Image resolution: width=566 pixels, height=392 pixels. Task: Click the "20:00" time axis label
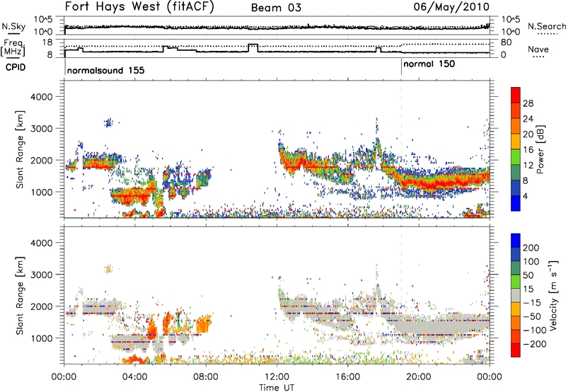(x=418, y=377)
